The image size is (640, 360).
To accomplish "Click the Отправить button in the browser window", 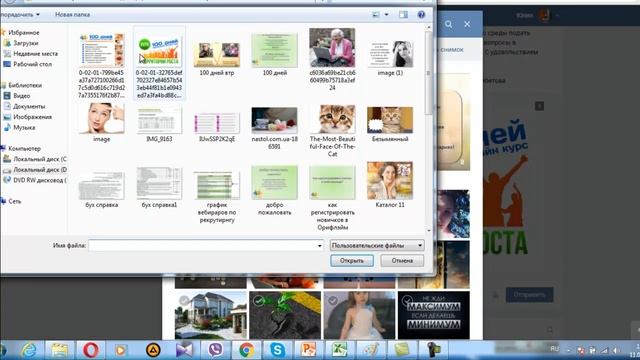I will (529, 294).
